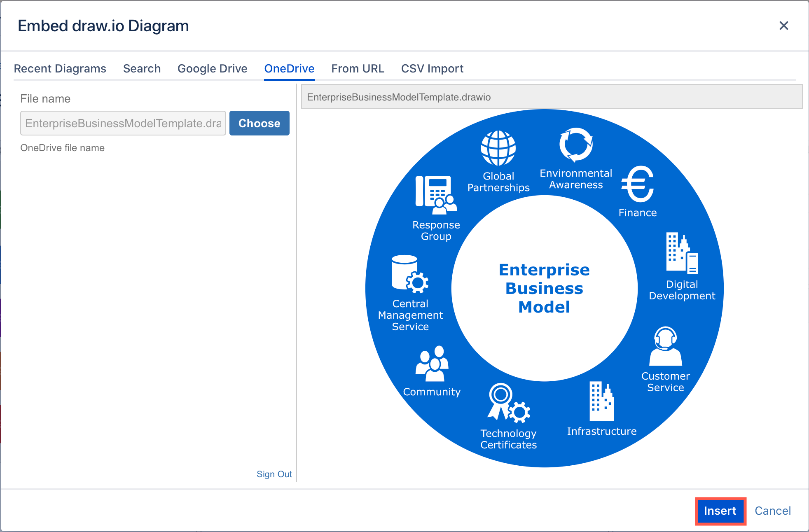Sign Out of OneDrive
809x532 pixels.
pos(274,474)
